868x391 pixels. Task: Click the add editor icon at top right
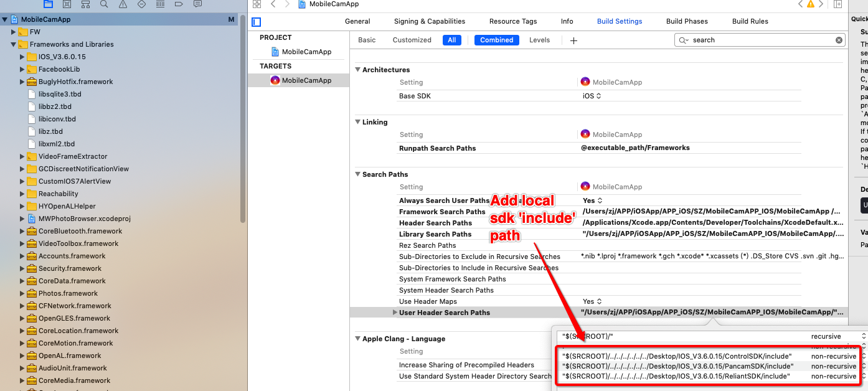click(x=838, y=4)
